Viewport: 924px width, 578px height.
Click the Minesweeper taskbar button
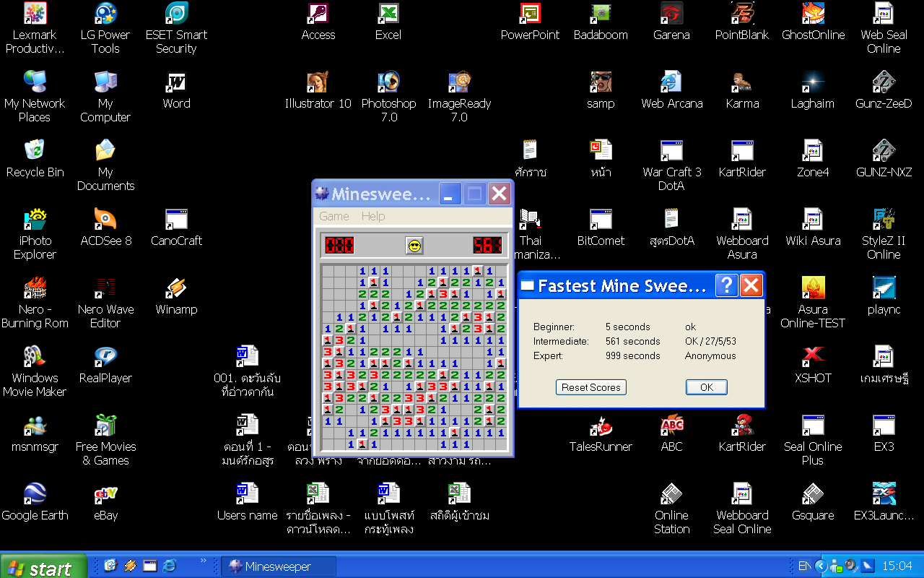[279, 566]
